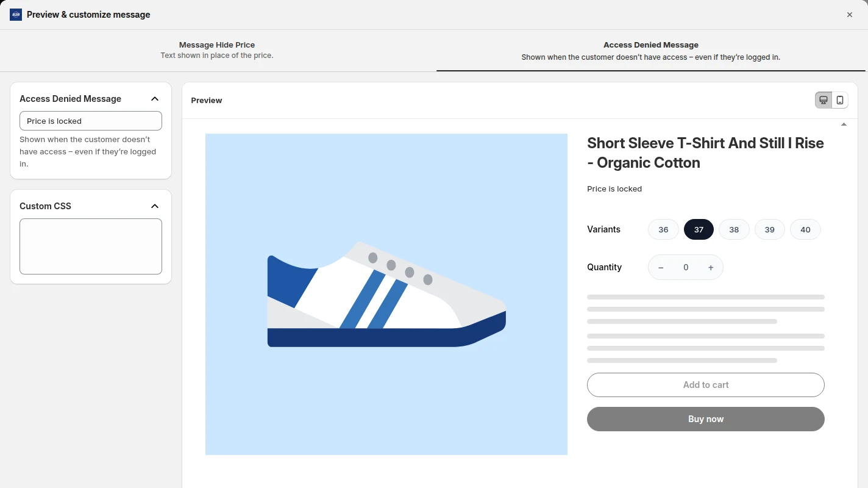Click the product title Short Sleeve T-Shirt
Screen dimensions: 868x488
pyautogui.click(x=705, y=152)
